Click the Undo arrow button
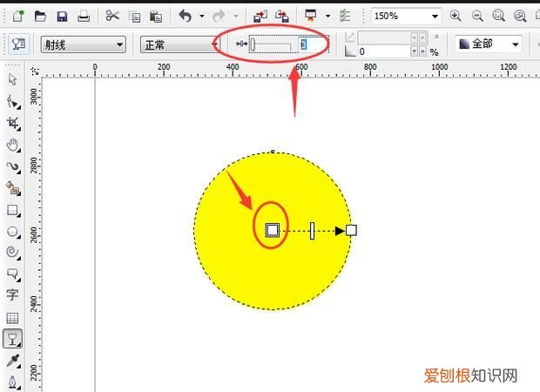 (185, 16)
